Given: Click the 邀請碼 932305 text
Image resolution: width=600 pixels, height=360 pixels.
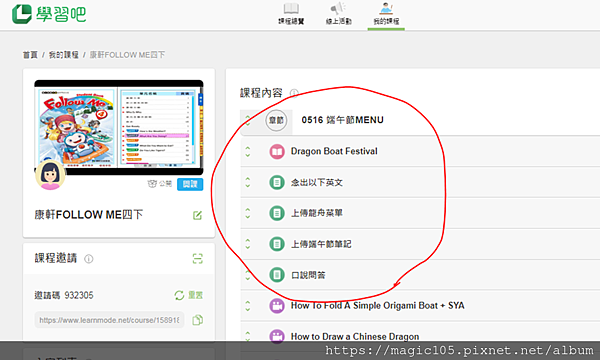Looking at the screenshot, I should click(64, 295).
